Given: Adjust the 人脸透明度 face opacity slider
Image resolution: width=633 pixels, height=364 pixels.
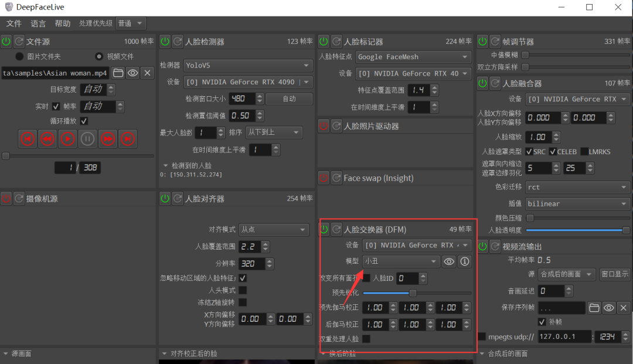Looking at the screenshot, I should pyautogui.click(x=578, y=230).
